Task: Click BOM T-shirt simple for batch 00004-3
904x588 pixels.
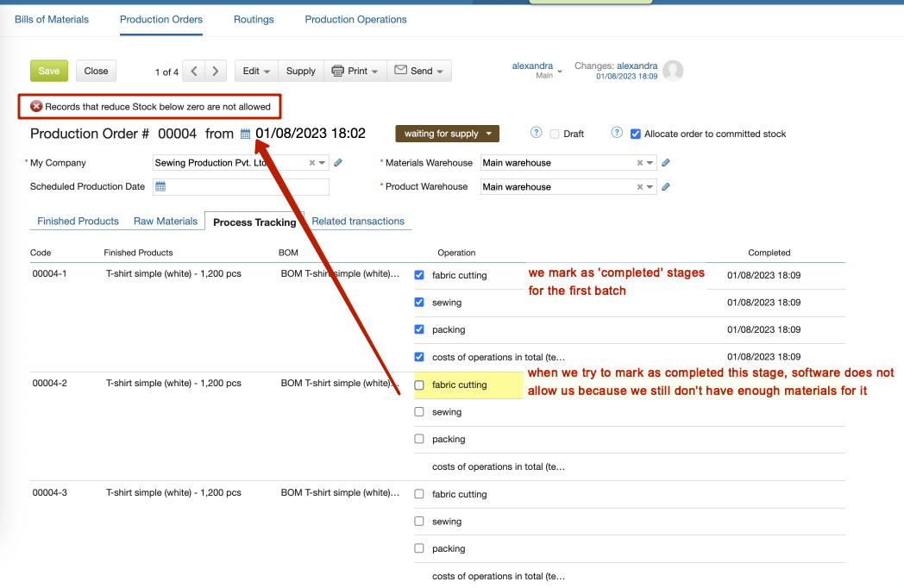Action: point(340,493)
